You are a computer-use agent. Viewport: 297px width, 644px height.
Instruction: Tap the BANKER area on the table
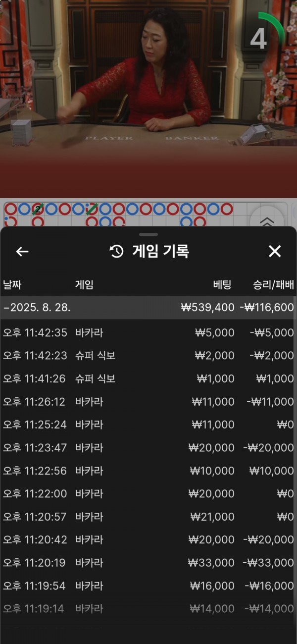[x=192, y=138]
